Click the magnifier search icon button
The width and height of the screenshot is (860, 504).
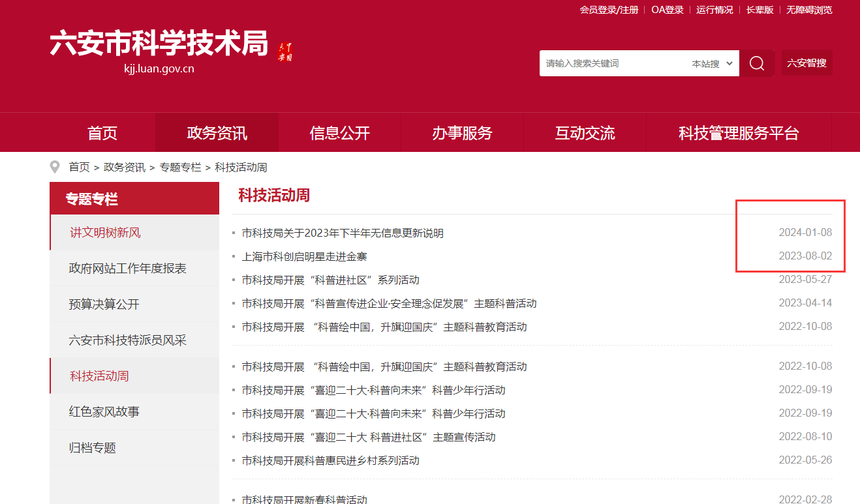pos(757,63)
